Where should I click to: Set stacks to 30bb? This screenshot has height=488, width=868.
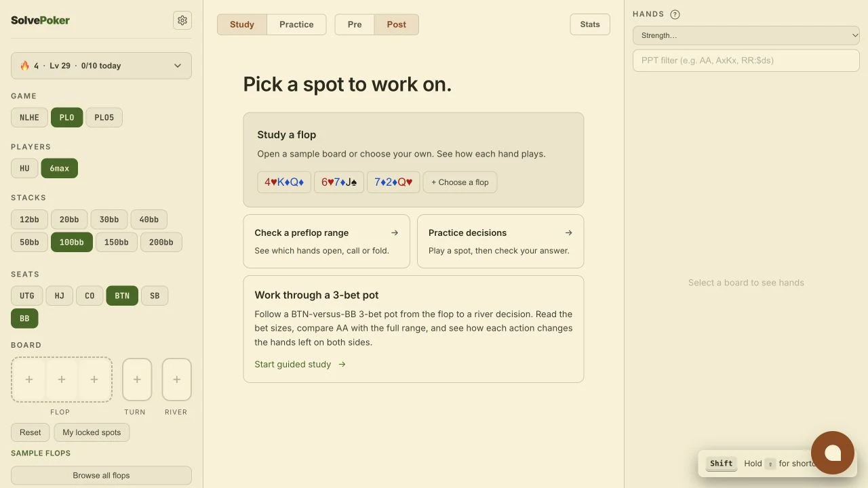click(109, 220)
